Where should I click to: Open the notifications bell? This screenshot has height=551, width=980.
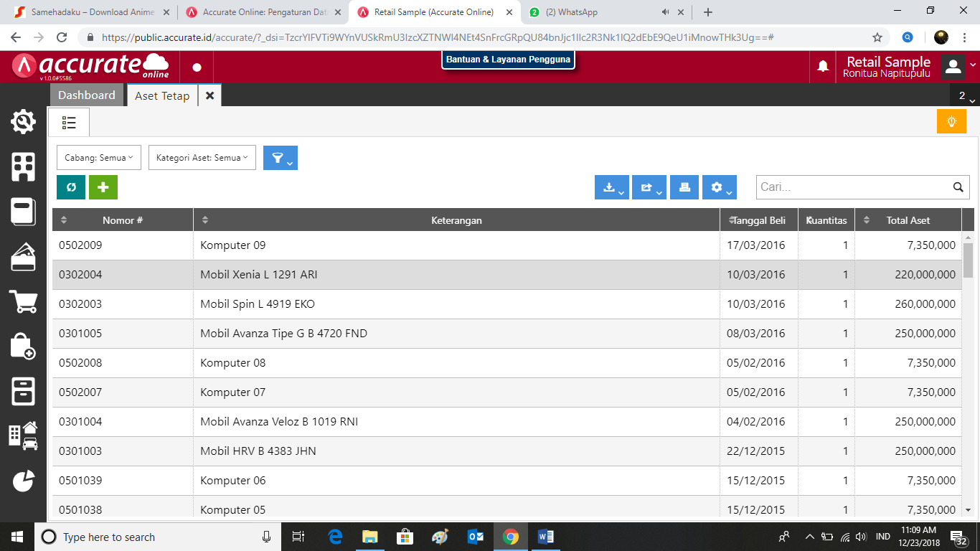[823, 66]
